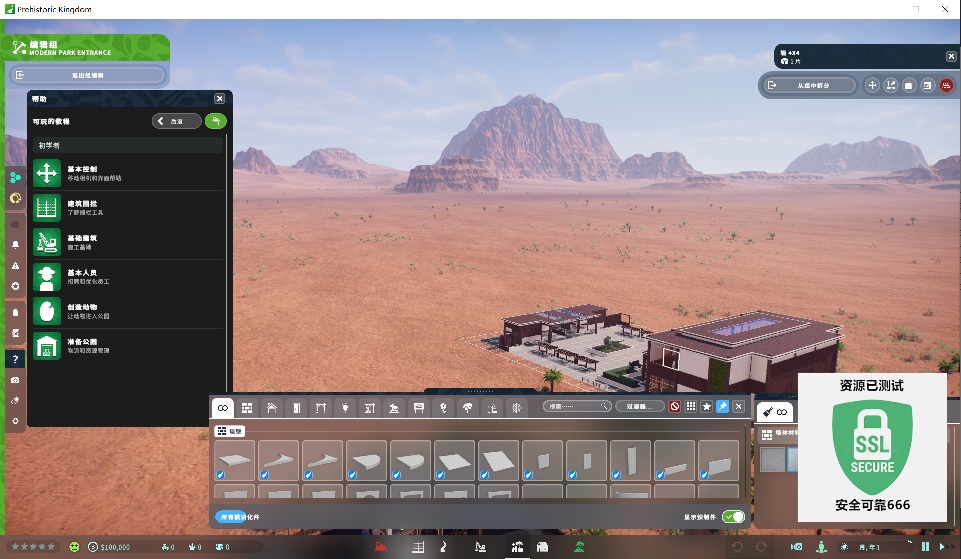The width and height of the screenshot is (961, 559).
Task: Click the exit group edit button under Modern Park Entrance
Action: (x=88, y=75)
